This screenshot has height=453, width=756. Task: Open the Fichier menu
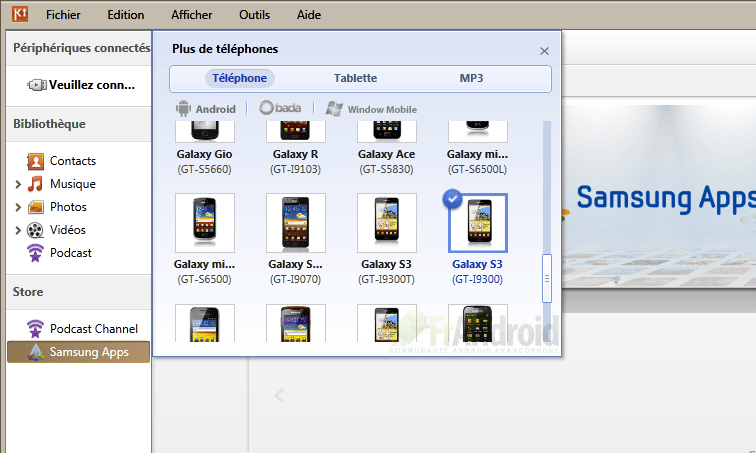click(x=63, y=15)
